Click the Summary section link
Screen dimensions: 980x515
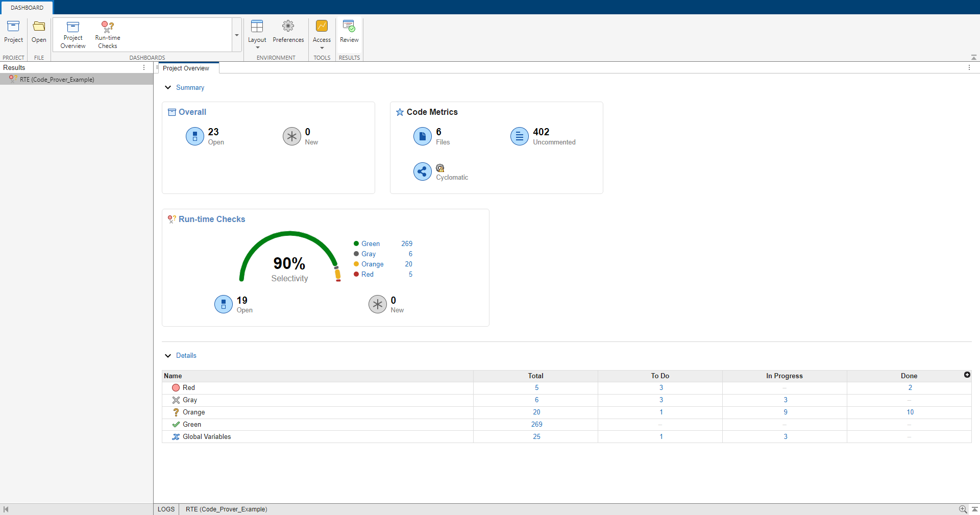pyautogui.click(x=190, y=87)
